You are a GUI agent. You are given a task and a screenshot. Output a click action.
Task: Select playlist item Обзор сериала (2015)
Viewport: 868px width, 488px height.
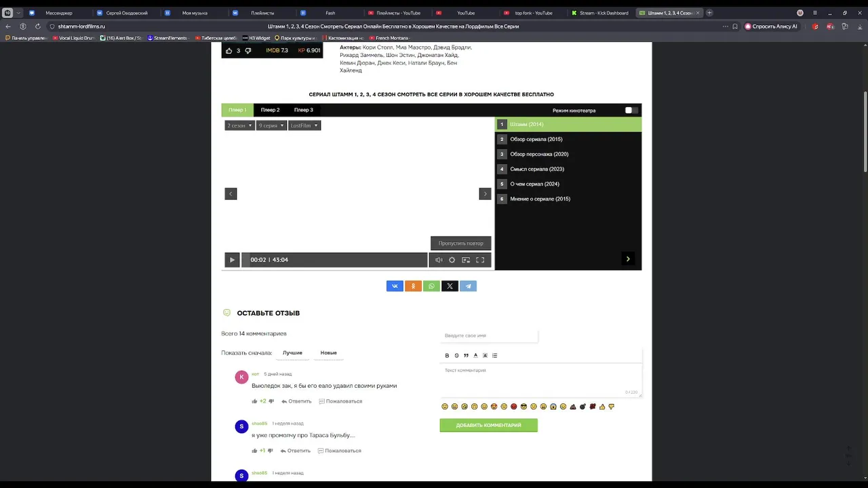click(x=568, y=139)
